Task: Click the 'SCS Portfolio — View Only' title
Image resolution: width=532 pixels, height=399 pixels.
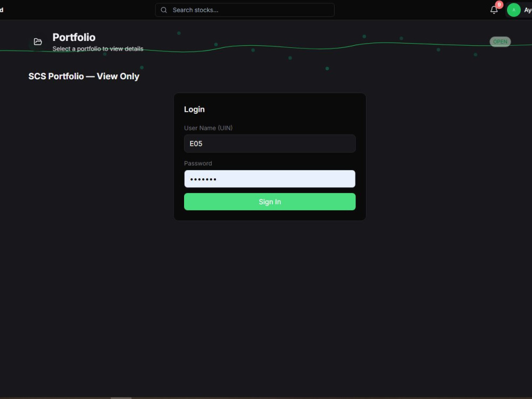Action: (x=84, y=76)
